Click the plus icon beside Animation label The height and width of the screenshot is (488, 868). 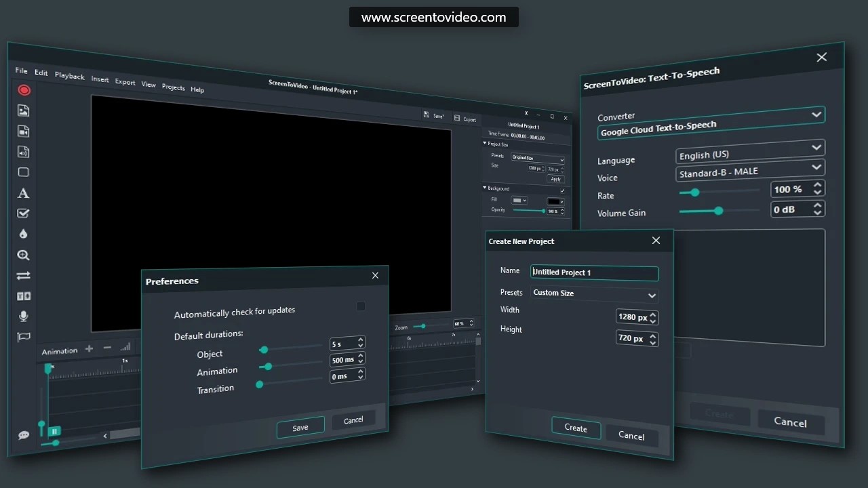[89, 349]
